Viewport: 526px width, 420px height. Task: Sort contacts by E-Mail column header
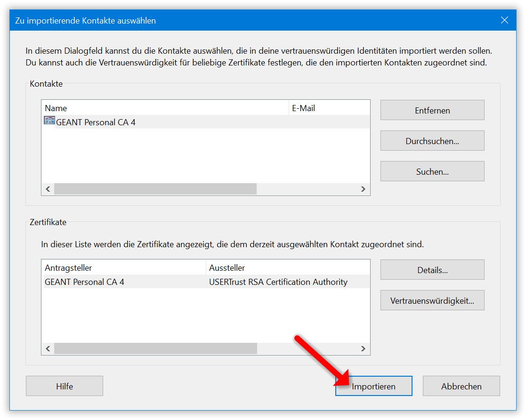coord(329,108)
